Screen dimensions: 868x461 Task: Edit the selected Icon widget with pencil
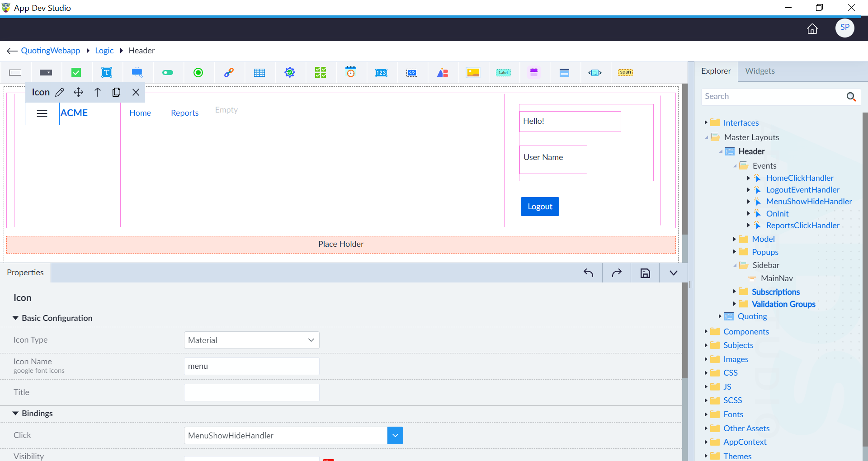click(x=59, y=92)
